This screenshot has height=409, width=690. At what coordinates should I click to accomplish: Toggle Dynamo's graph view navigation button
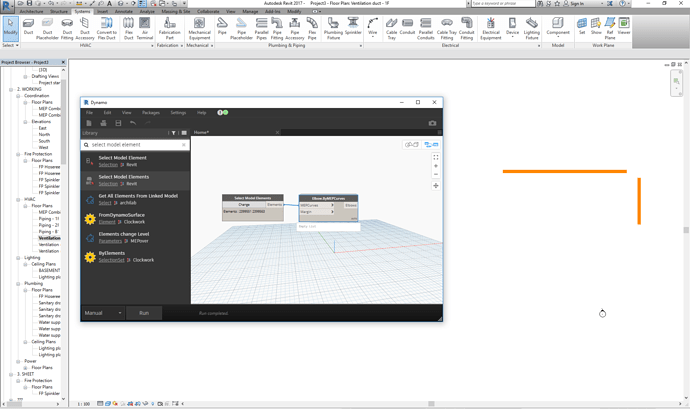431,144
